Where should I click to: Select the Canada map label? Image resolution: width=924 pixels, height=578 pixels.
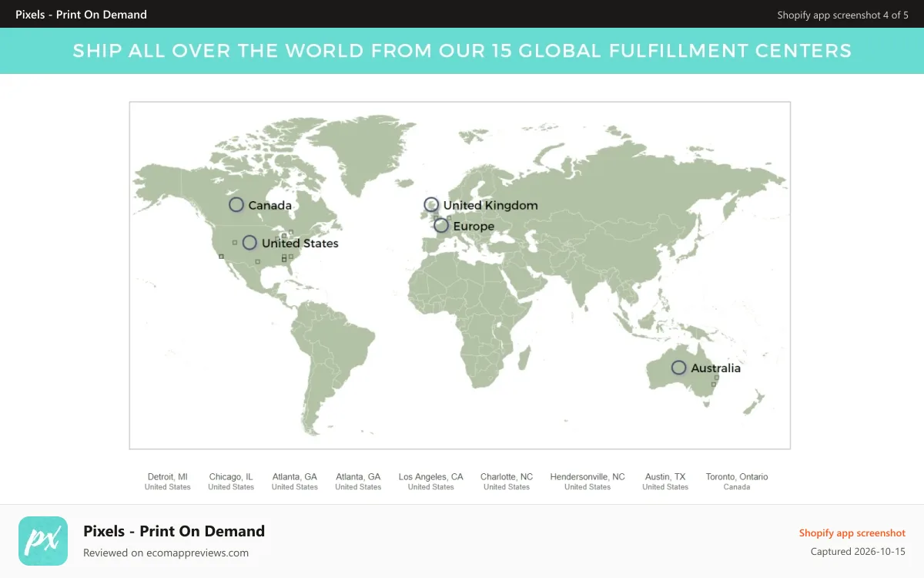pos(270,206)
